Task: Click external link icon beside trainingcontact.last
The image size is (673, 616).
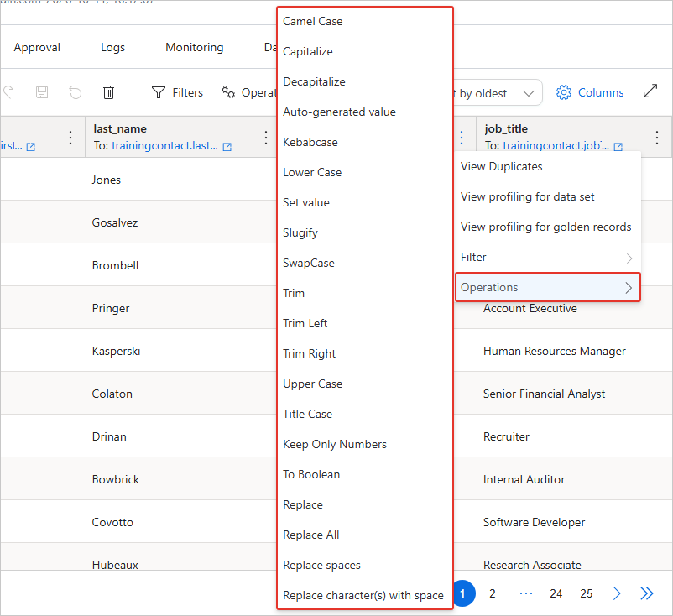Action: [x=227, y=147]
